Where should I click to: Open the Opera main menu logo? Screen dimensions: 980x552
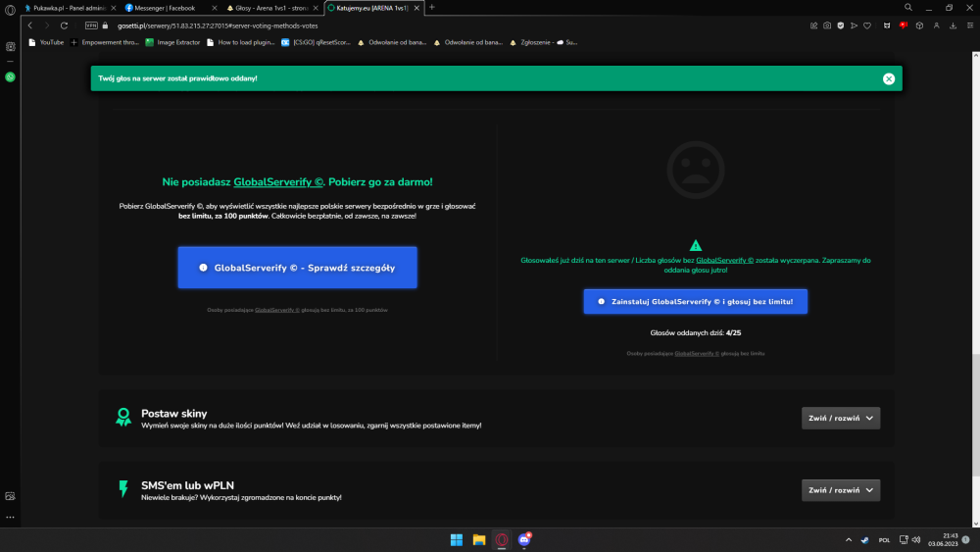coord(10,10)
